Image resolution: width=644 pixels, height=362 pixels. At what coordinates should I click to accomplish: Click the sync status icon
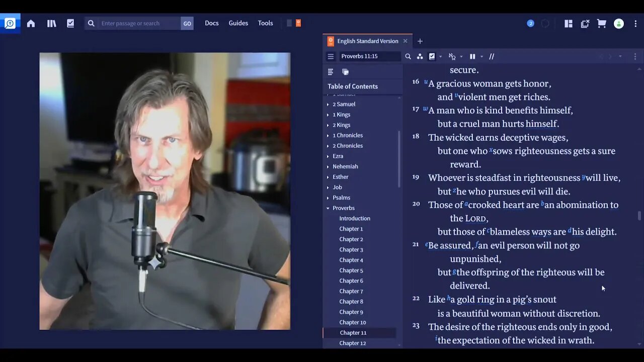(x=545, y=23)
